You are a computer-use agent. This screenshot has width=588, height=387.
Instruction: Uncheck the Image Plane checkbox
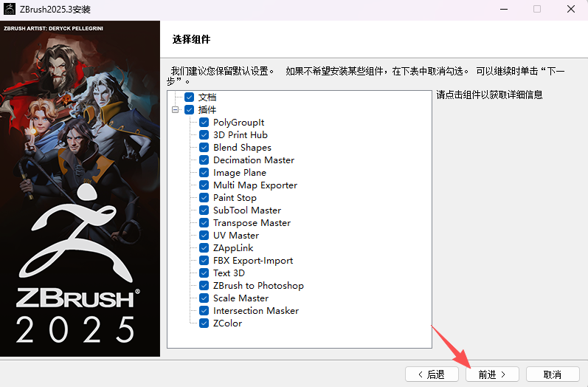[x=204, y=173]
